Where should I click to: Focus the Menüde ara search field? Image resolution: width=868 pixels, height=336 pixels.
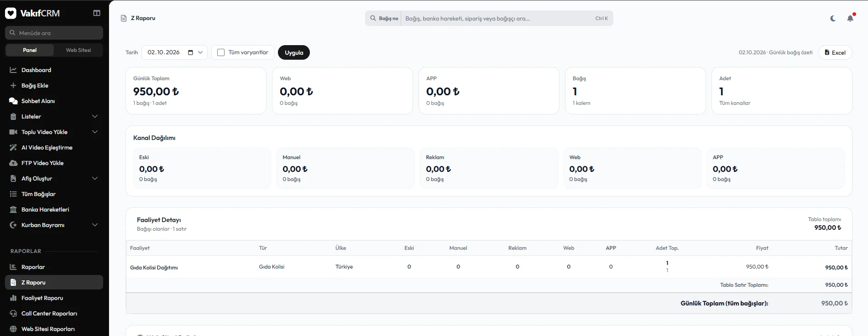[x=54, y=33]
